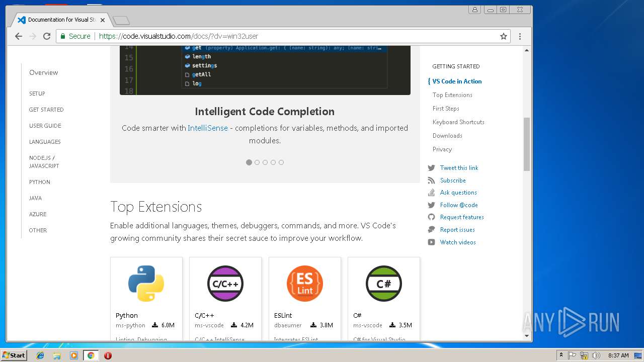Image resolution: width=644 pixels, height=362 pixels.
Task: Expand the JAVA docs section
Action: click(x=35, y=198)
